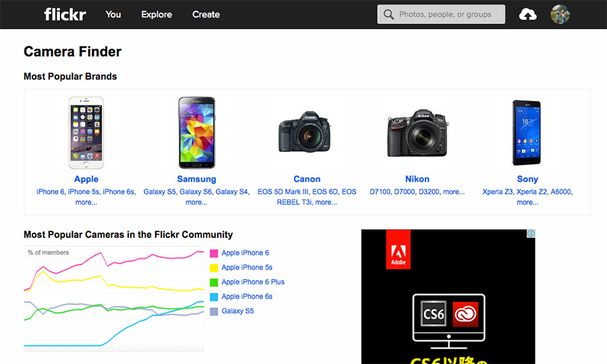Focus the Photos, people, or groups search field
The width and height of the screenshot is (607, 364).
[441, 14]
